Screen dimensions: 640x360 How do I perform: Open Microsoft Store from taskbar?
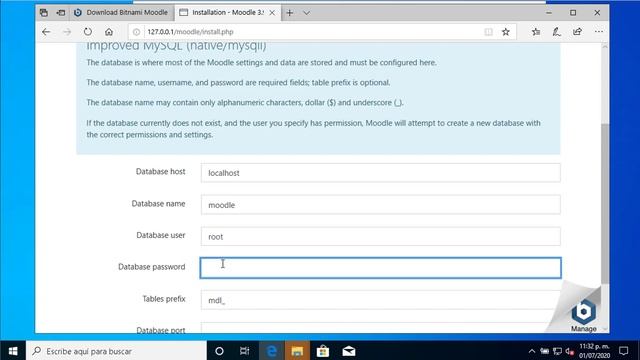(323, 351)
